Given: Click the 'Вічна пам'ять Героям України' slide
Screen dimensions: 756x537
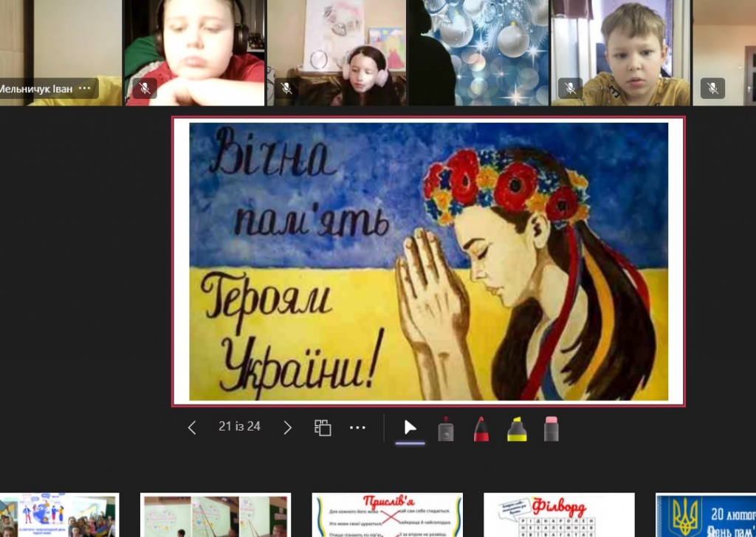Looking at the screenshot, I should [x=428, y=261].
